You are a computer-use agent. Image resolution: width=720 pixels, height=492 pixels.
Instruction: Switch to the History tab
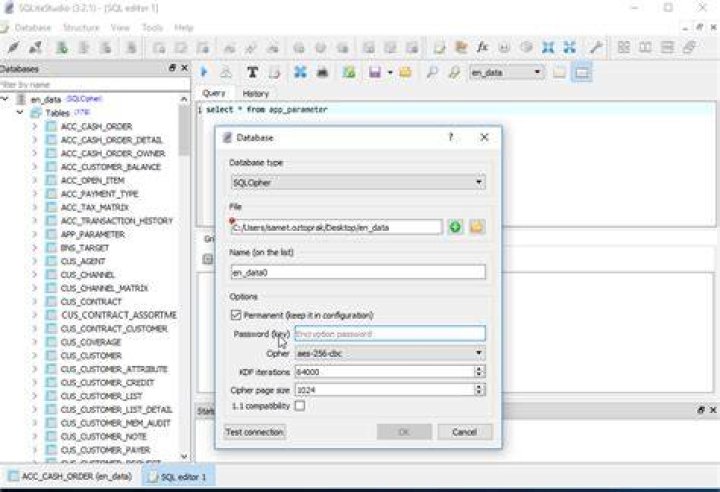click(256, 93)
